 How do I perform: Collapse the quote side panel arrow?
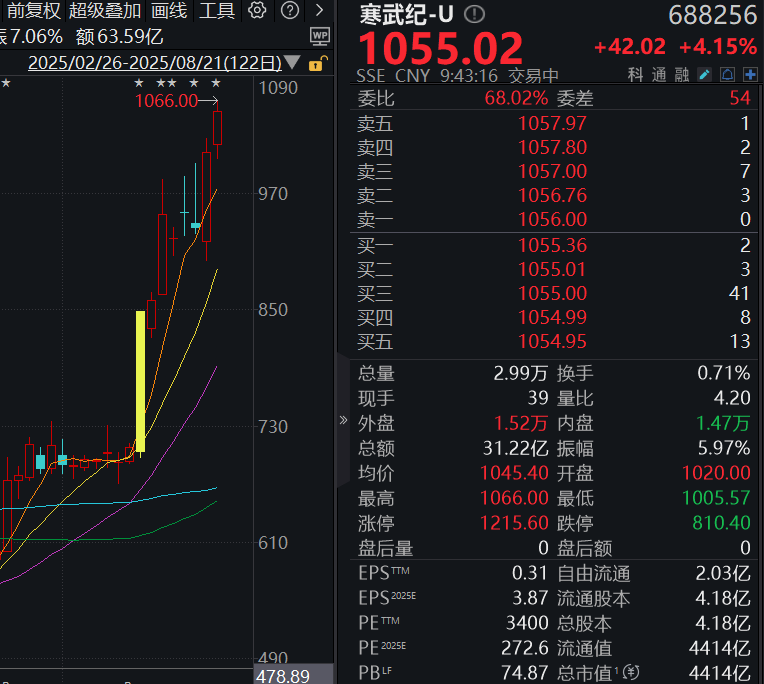click(344, 420)
